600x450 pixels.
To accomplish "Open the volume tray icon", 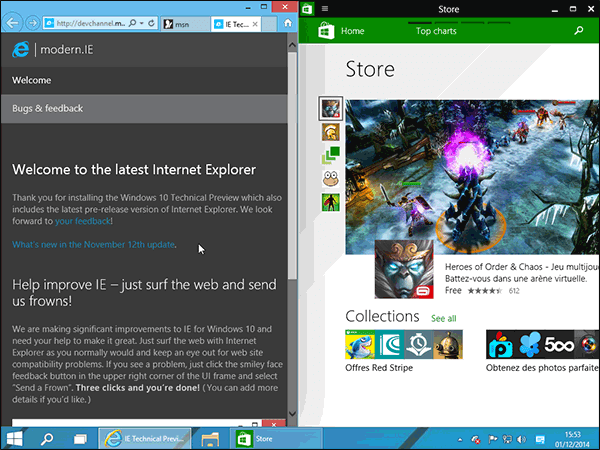I will [x=521, y=439].
